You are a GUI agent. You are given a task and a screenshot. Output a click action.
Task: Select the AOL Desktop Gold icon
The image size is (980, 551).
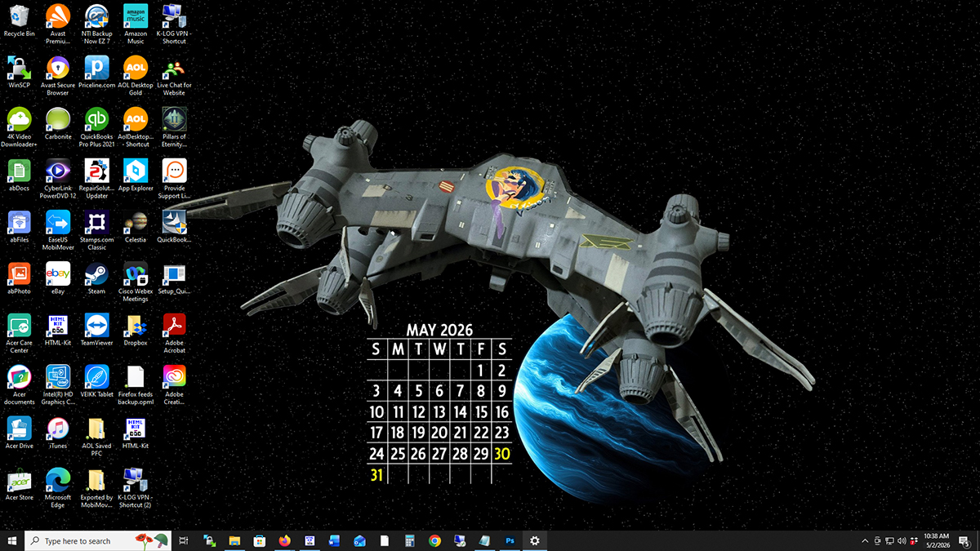click(136, 75)
